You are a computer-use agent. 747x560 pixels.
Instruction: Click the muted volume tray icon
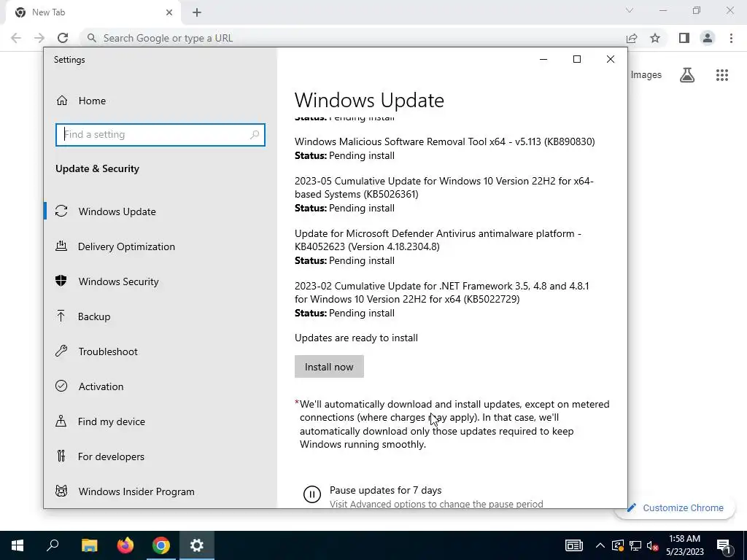[x=653, y=545]
